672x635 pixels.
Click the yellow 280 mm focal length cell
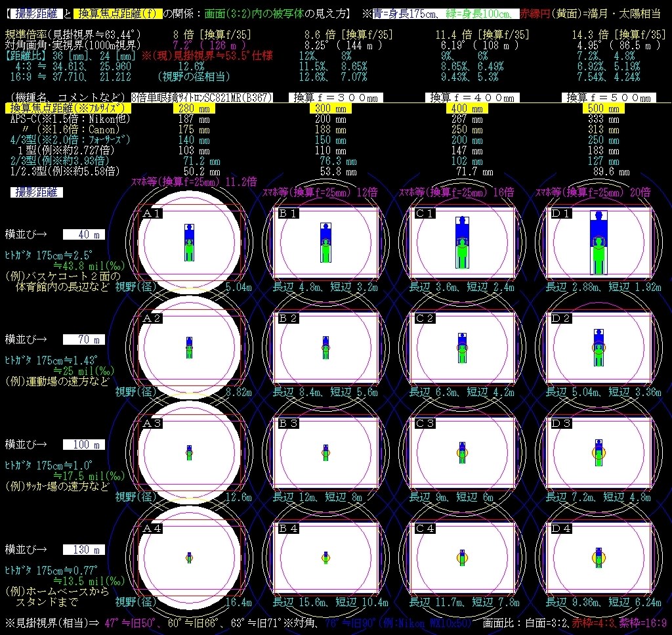click(194, 108)
